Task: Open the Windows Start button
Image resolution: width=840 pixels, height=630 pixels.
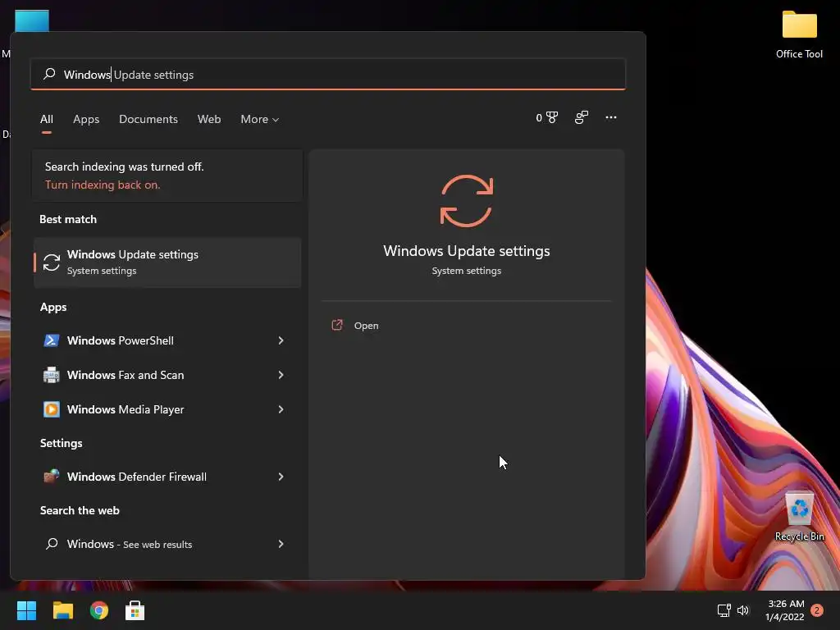Action: pyautogui.click(x=26, y=610)
